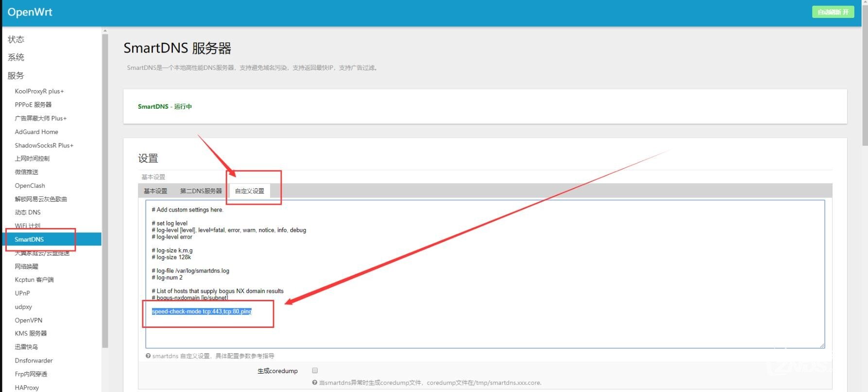Image resolution: width=868 pixels, height=392 pixels.
Task: Open Dnsforwarder sidebar entry
Action: [x=34, y=360]
